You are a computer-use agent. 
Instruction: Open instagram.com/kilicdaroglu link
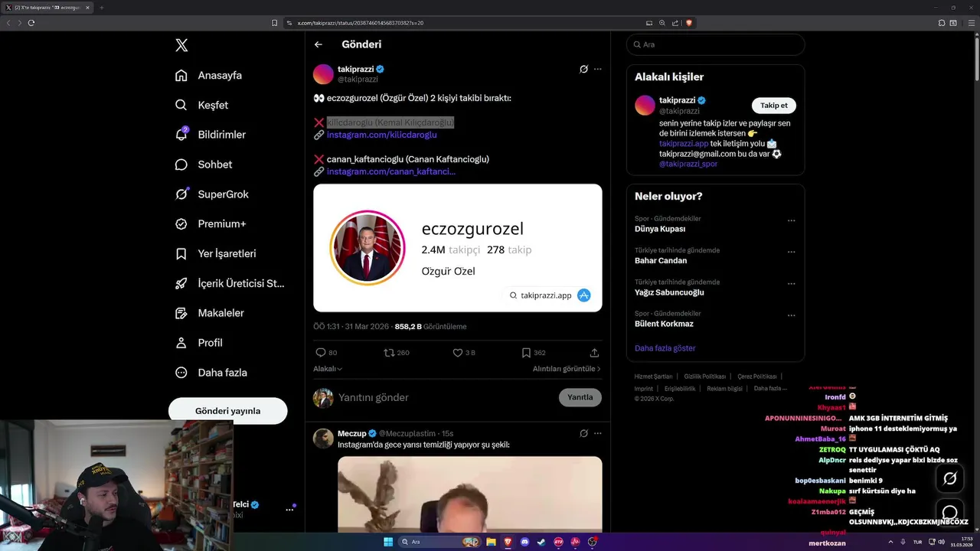coord(381,135)
